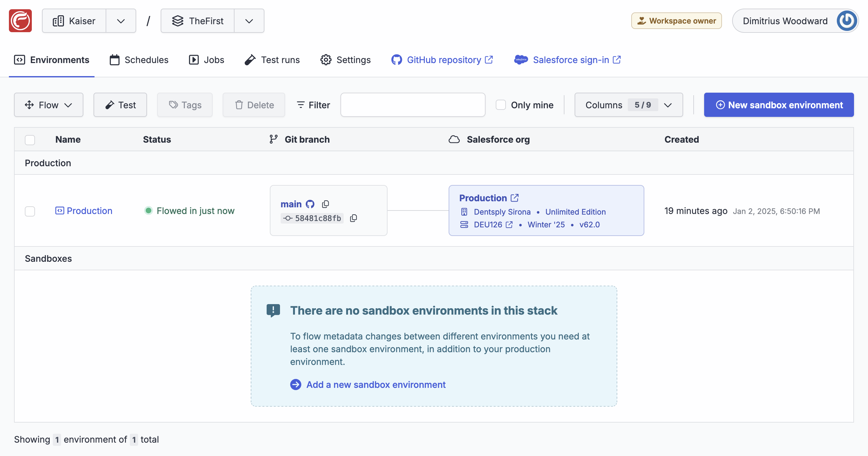Screen dimensions: 868x456
Task: Open the Jobs tab
Action: tap(206, 60)
